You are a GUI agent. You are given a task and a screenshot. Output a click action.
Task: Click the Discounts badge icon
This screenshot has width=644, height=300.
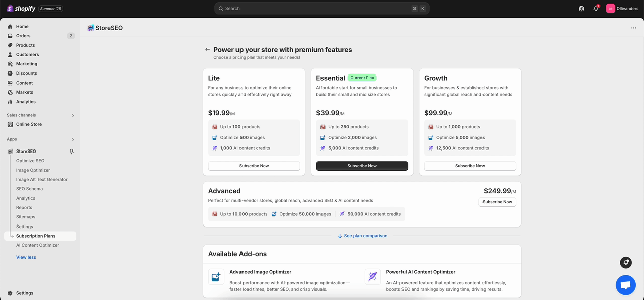pyautogui.click(x=10, y=73)
